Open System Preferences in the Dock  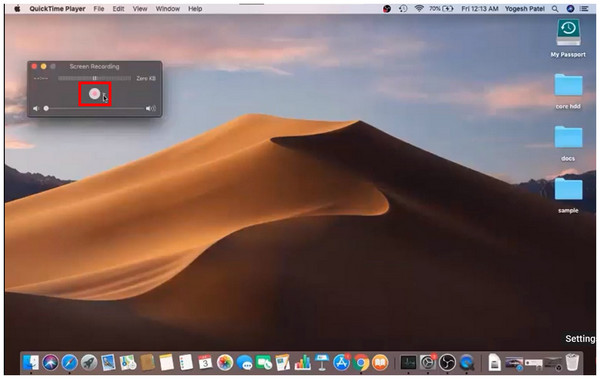click(428, 362)
